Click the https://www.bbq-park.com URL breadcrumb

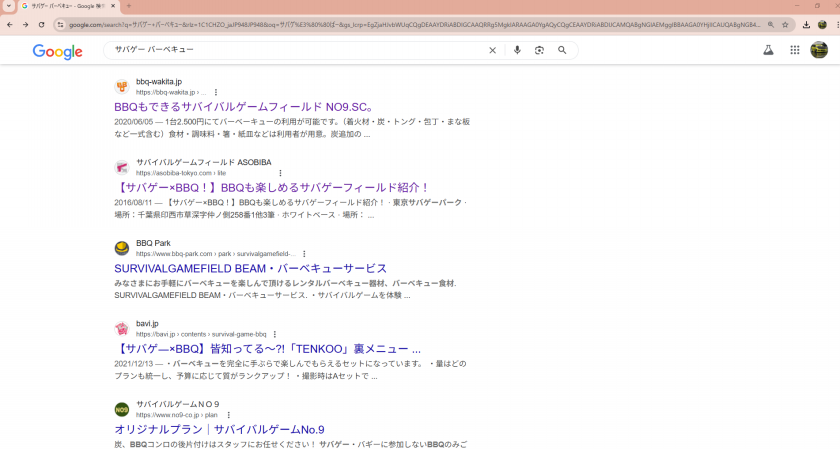[x=216, y=254]
